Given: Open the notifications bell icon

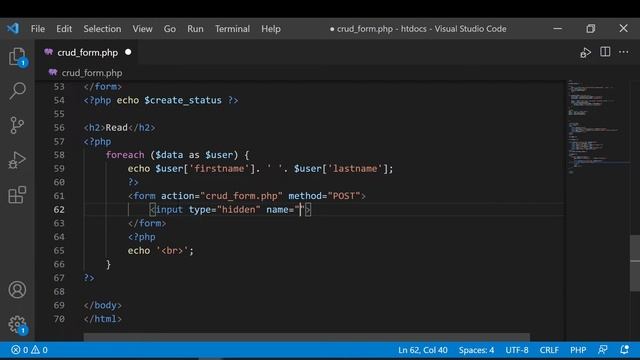Looking at the screenshot, I should [x=624, y=350].
